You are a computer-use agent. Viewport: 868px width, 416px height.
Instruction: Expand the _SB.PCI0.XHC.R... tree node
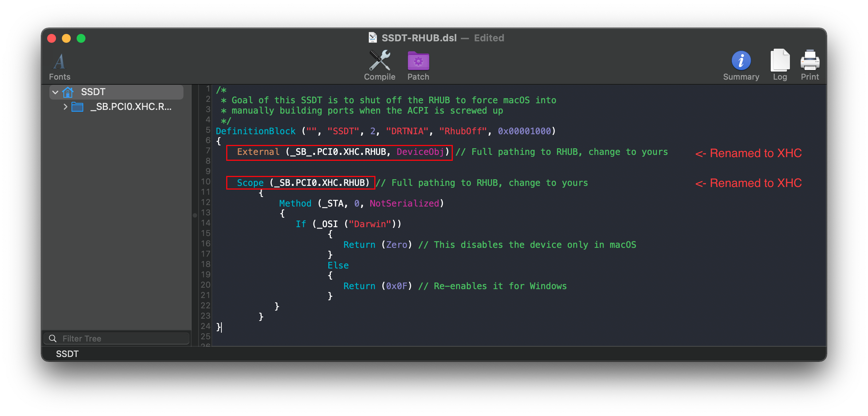click(x=65, y=107)
